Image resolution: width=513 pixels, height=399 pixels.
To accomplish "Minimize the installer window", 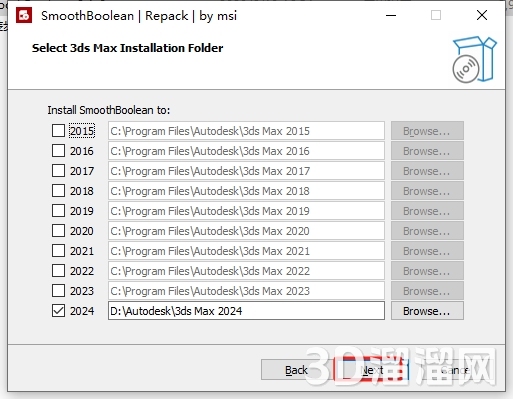I will (x=391, y=15).
